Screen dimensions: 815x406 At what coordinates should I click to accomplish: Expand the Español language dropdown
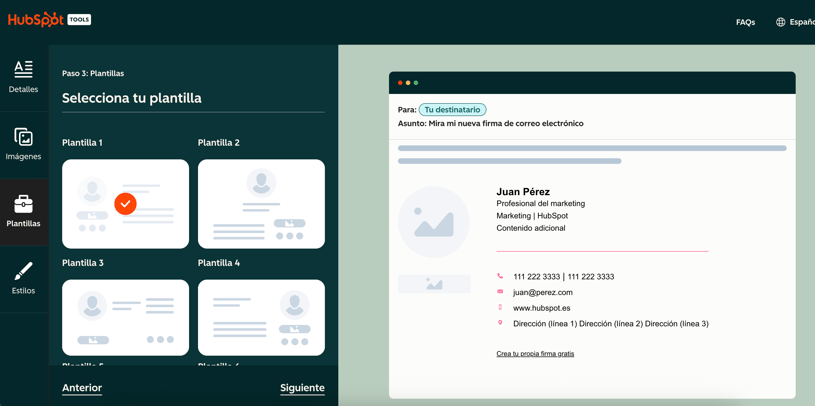pyautogui.click(x=801, y=22)
